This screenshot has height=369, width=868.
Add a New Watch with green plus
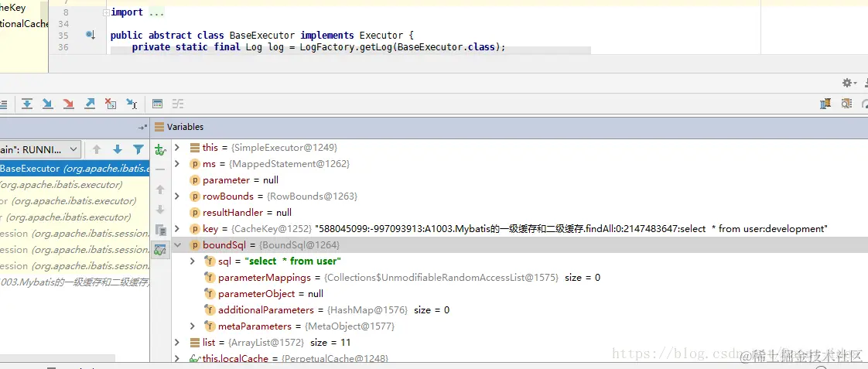pyautogui.click(x=159, y=149)
